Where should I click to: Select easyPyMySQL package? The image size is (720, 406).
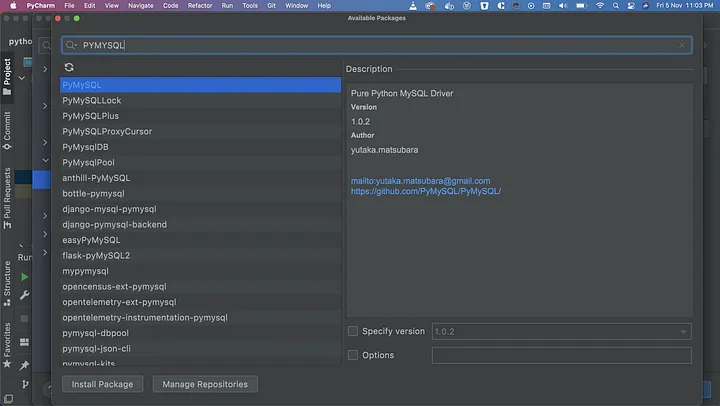[200, 240]
